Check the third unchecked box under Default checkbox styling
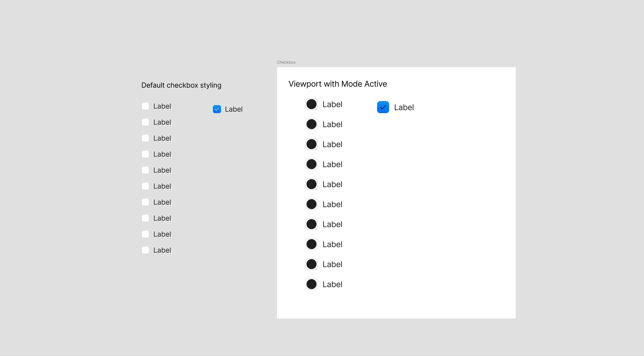The image size is (644, 356). click(x=145, y=138)
